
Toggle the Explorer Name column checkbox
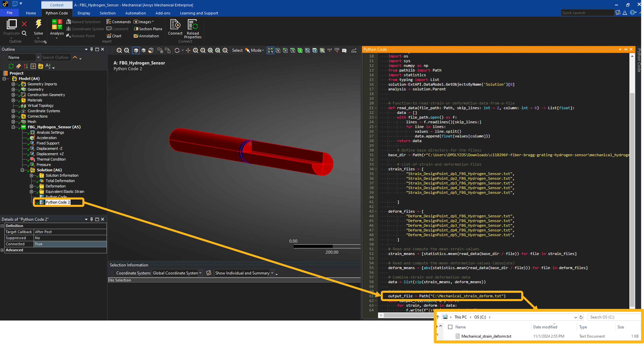pos(450,327)
